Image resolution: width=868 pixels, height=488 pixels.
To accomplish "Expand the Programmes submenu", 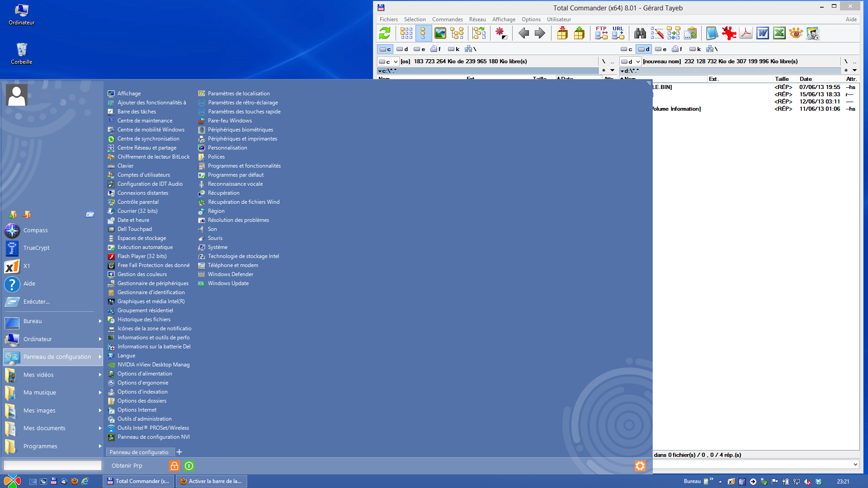I will tap(100, 446).
